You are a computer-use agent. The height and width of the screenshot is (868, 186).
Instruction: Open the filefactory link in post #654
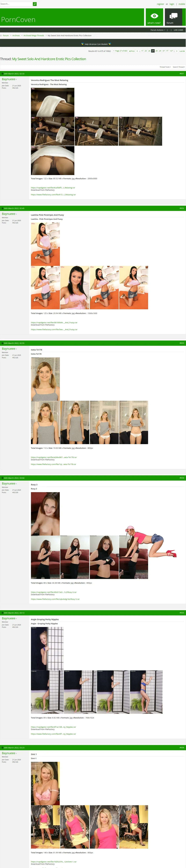(x=55, y=599)
